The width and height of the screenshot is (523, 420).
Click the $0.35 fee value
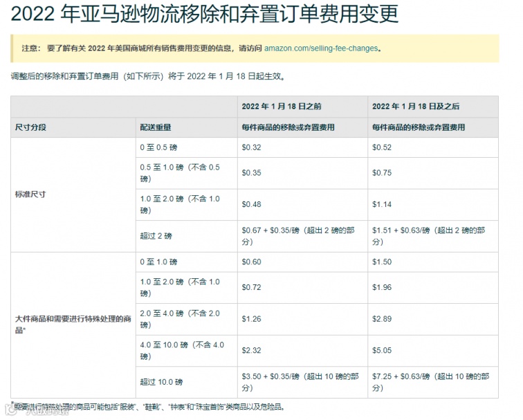[x=251, y=173]
